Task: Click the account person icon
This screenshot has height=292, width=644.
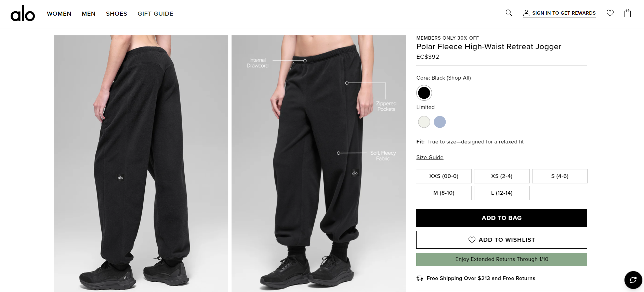Action: coord(526,13)
